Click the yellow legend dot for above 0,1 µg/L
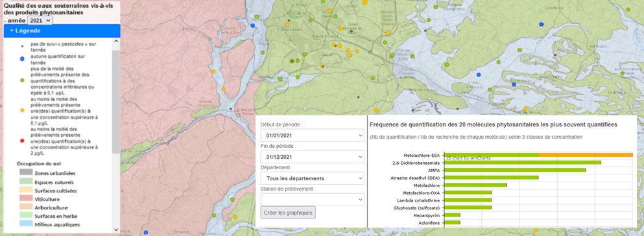 (22, 111)
